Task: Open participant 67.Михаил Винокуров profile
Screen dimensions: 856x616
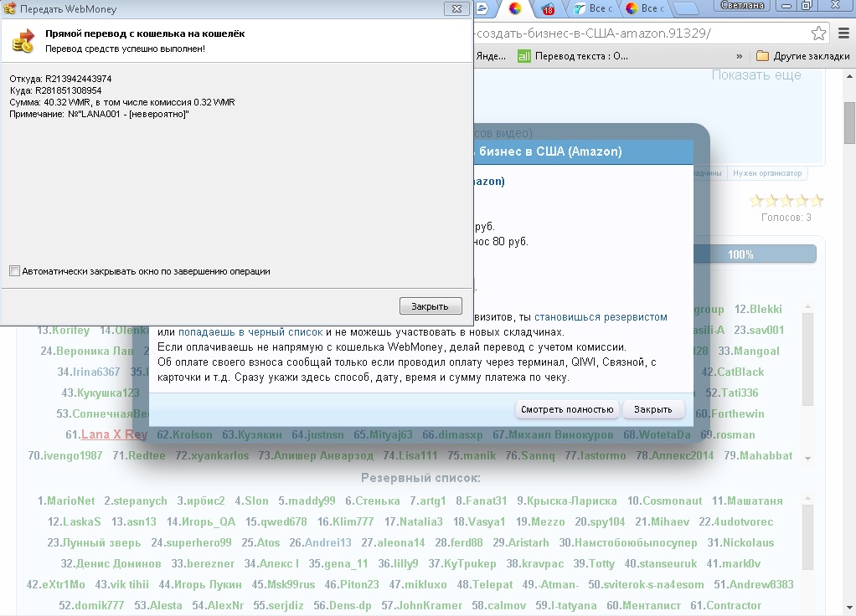Action: click(553, 434)
